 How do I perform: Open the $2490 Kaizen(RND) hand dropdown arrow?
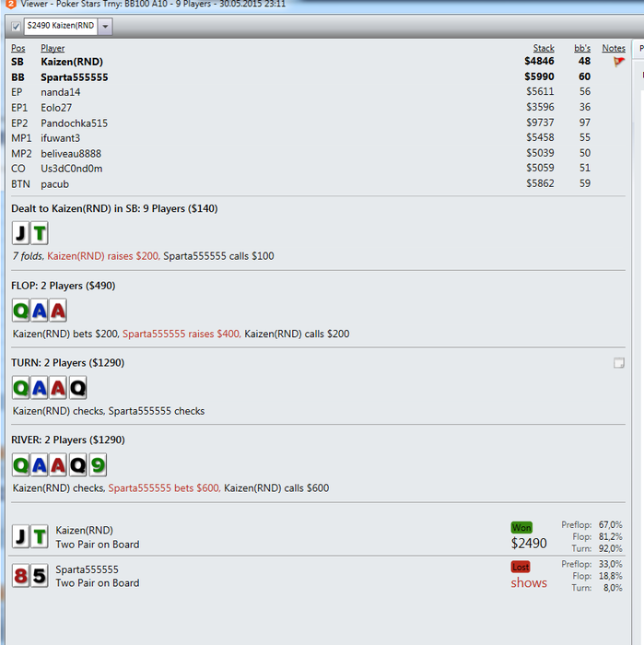point(105,27)
